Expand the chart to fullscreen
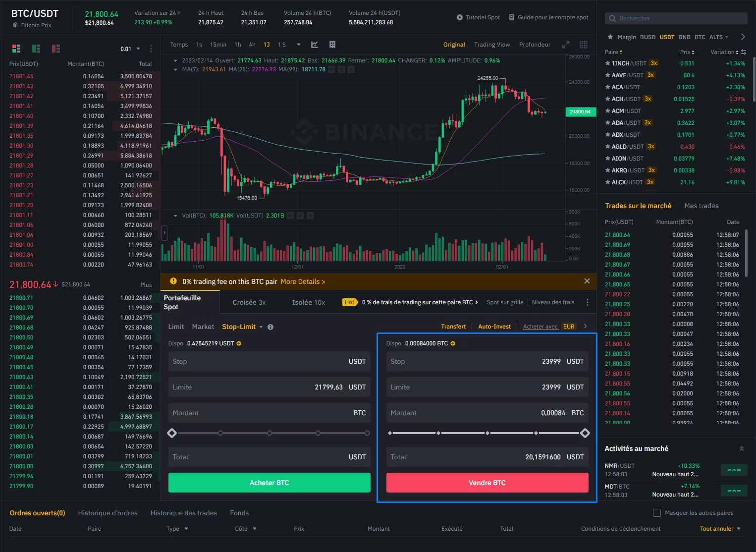This screenshot has height=552, width=756. click(566, 45)
